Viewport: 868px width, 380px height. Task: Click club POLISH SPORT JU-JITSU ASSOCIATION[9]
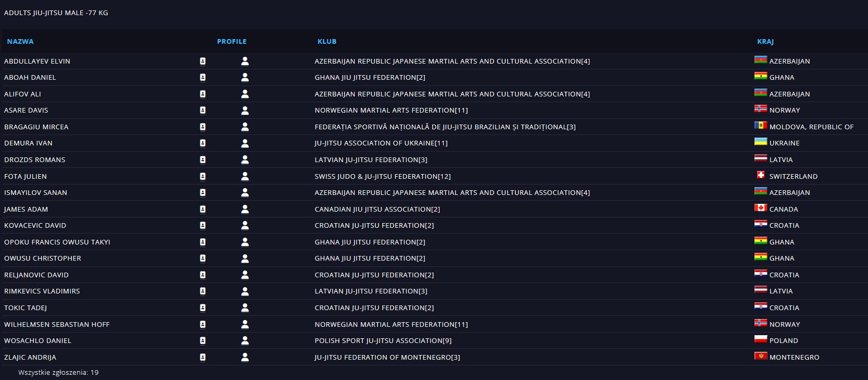click(383, 340)
